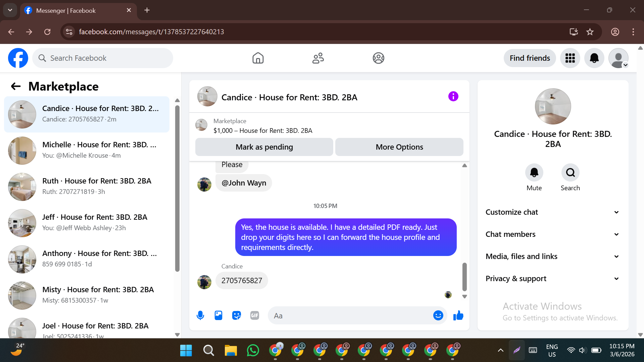The height and width of the screenshot is (362, 644).
Task: Click the chat message list scrollbar thumb
Action: coord(464,277)
